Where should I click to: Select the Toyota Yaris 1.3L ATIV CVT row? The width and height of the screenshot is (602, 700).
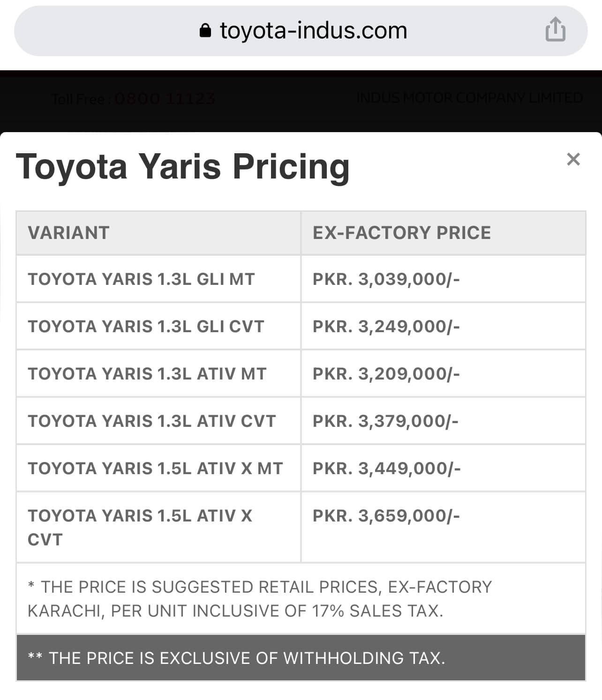coord(301,421)
